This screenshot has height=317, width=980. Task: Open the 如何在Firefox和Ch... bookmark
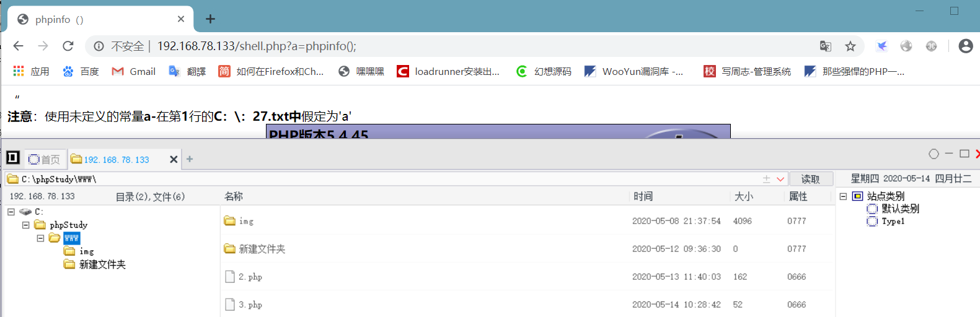(x=271, y=72)
